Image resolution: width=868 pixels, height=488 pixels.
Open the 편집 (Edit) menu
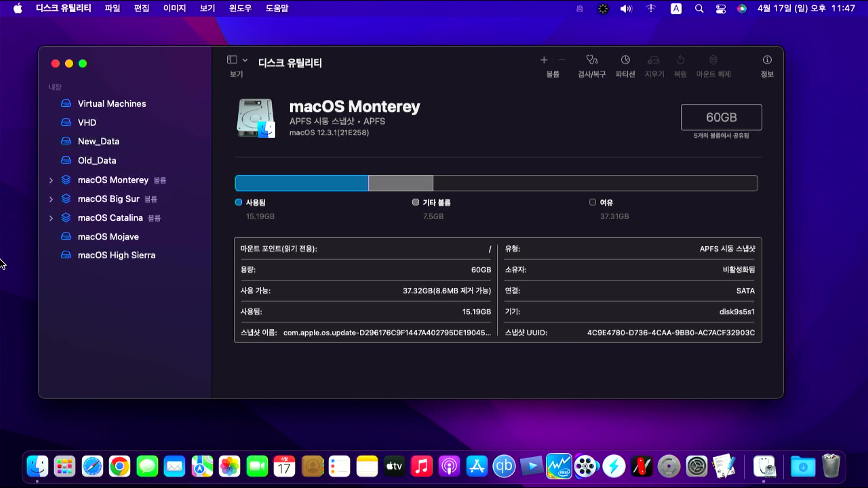click(142, 8)
